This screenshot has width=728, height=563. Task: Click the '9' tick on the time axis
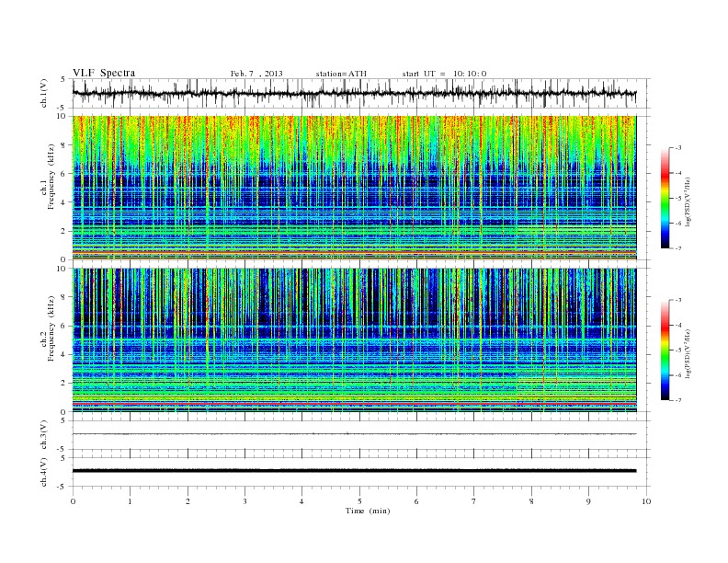[588, 501]
